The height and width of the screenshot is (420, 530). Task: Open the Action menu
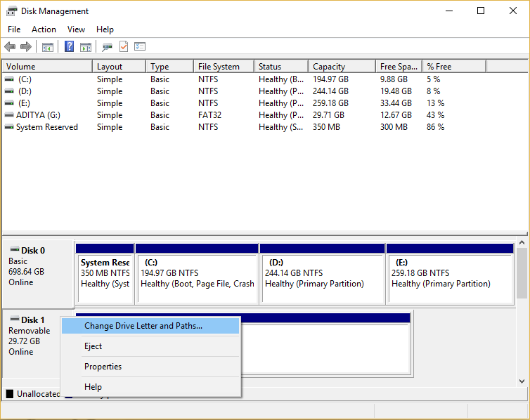click(44, 29)
